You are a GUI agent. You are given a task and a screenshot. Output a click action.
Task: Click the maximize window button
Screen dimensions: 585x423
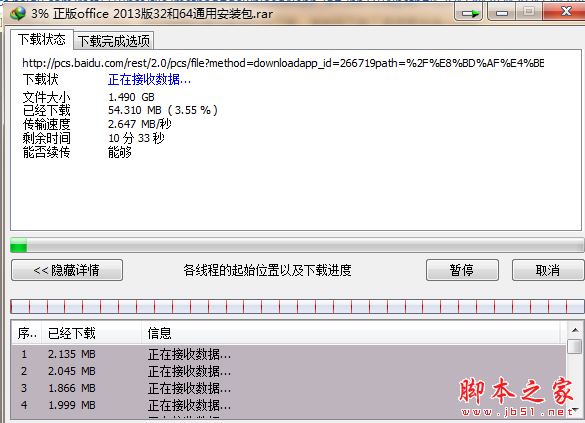click(529, 12)
